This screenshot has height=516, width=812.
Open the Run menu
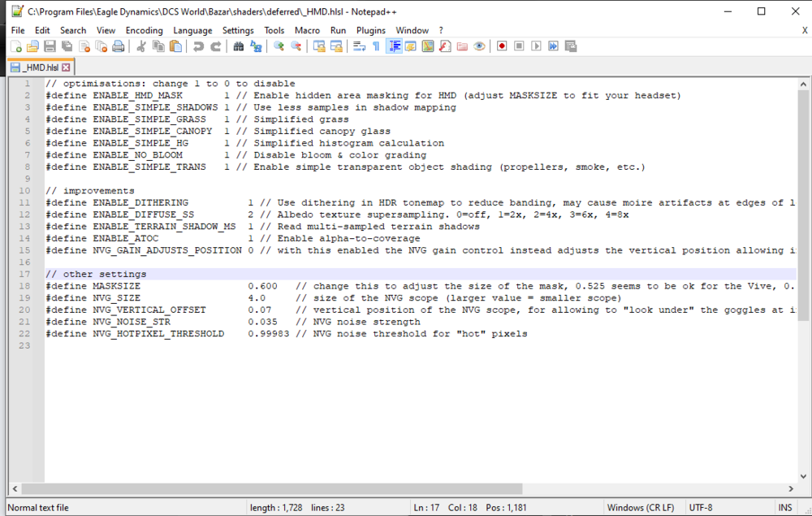[338, 31]
